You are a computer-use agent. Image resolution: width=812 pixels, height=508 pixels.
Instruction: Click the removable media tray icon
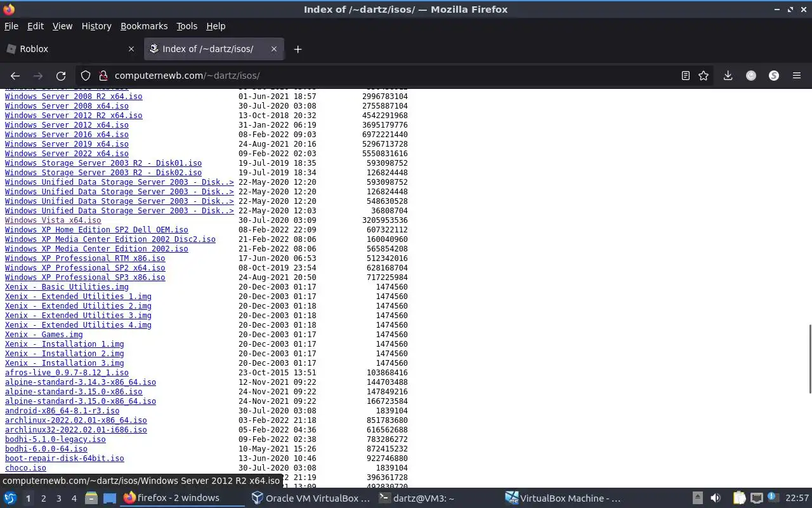pos(697,498)
